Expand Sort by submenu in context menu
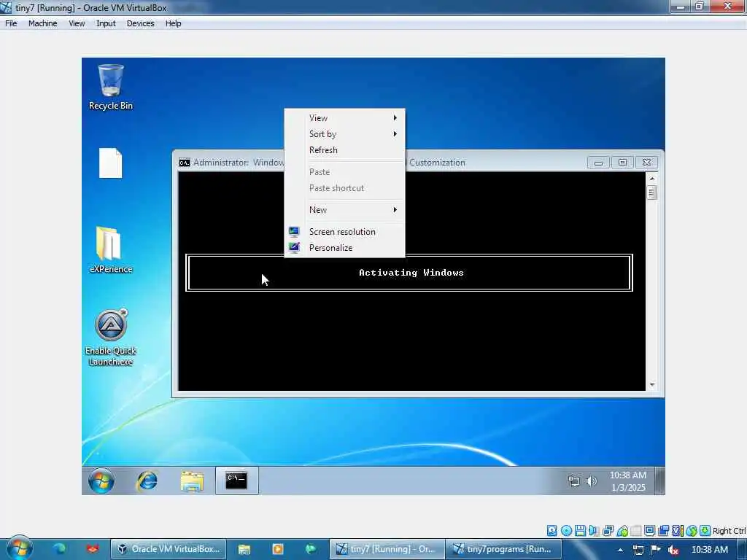The width and height of the screenshot is (747, 560). (x=344, y=134)
